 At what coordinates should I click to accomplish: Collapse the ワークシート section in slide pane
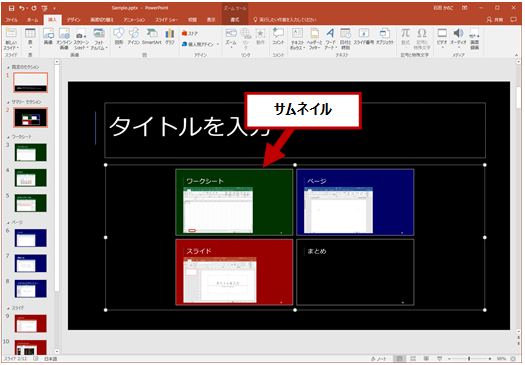pos(8,137)
